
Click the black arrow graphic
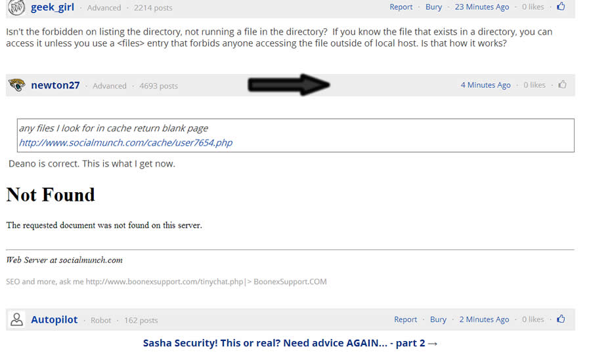pos(289,85)
